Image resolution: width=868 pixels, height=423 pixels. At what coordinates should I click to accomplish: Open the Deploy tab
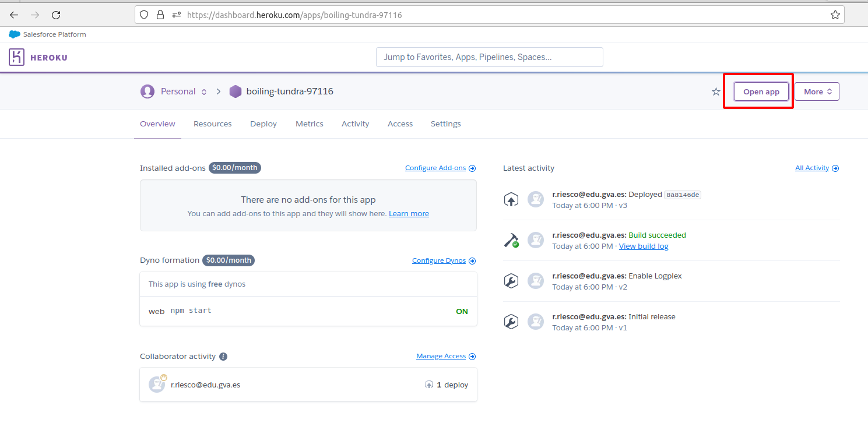coord(263,124)
